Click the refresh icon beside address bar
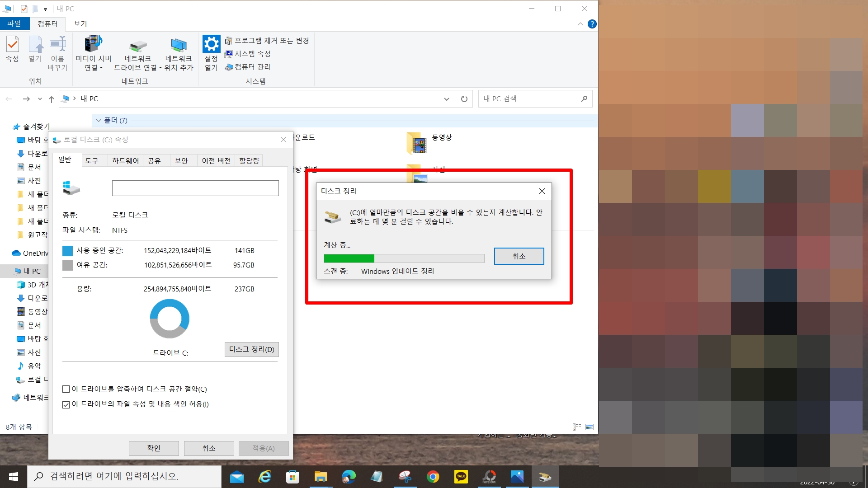 tap(464, 99)
